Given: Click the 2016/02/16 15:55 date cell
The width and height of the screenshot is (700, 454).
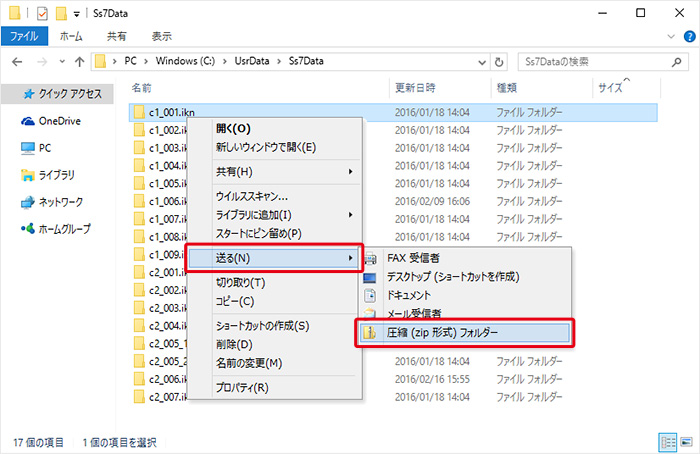Looking at the screenshot, I should 432,379.
